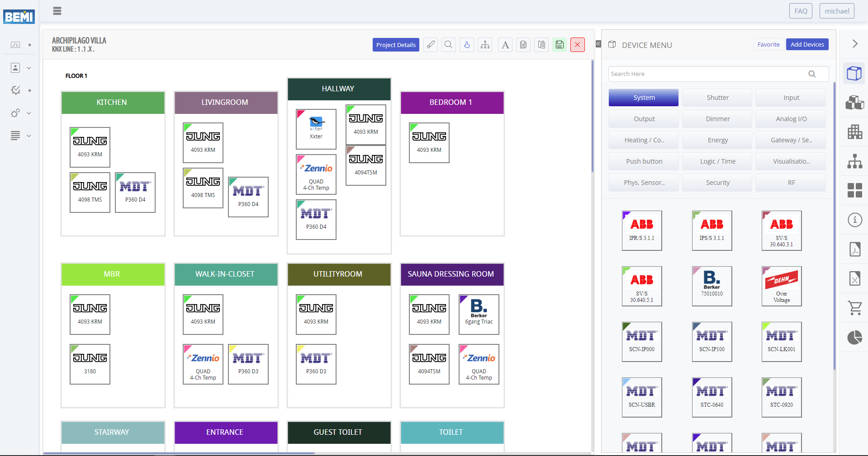
Task: Open the michael user button
Action: point(836,11)
